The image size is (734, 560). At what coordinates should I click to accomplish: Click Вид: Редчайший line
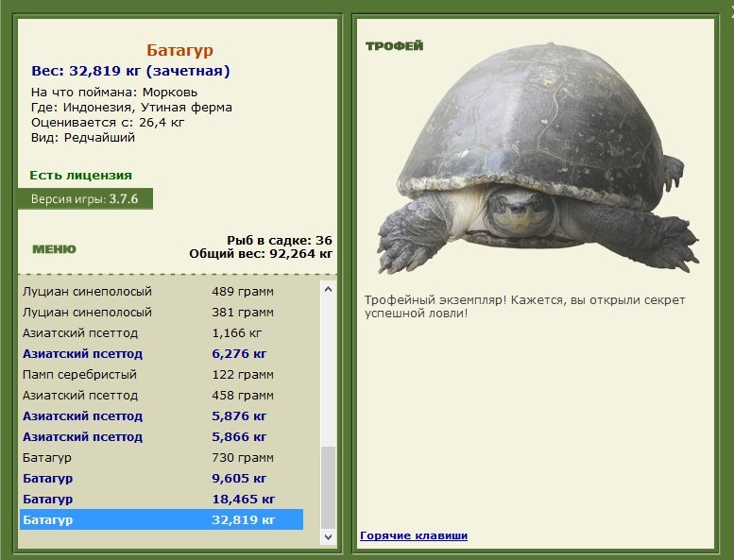[x=83, y=138]
